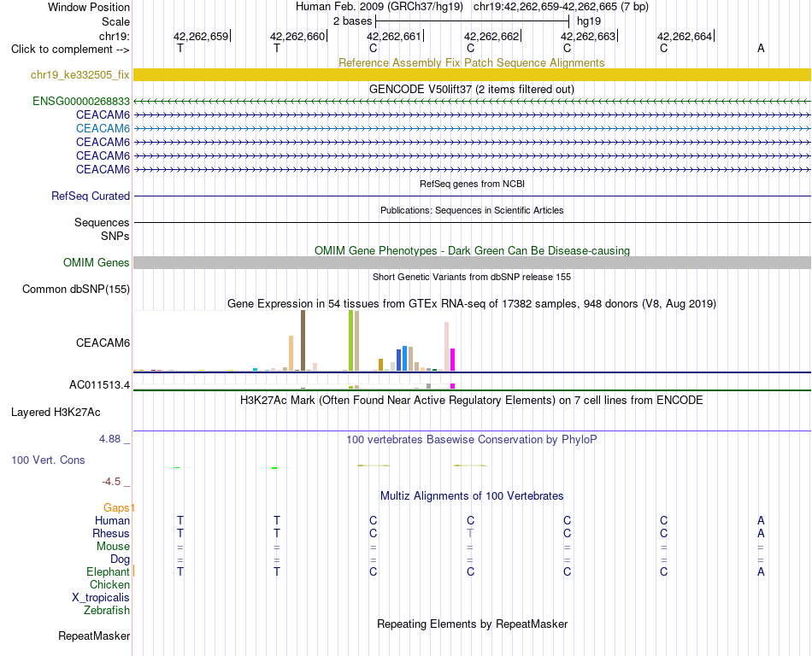Click the 100 Vert. Cons label

click(x=48, y=460)
